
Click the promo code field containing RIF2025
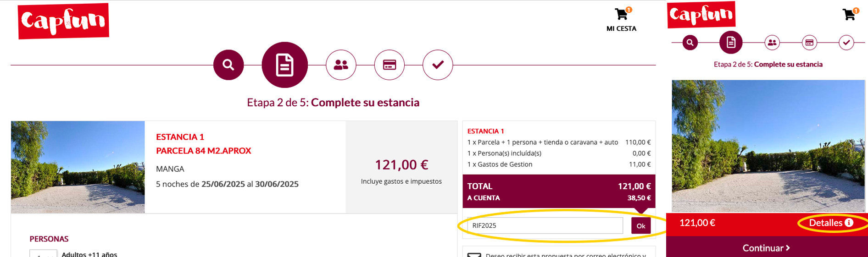pyautogui.click(x=545, y=225)
